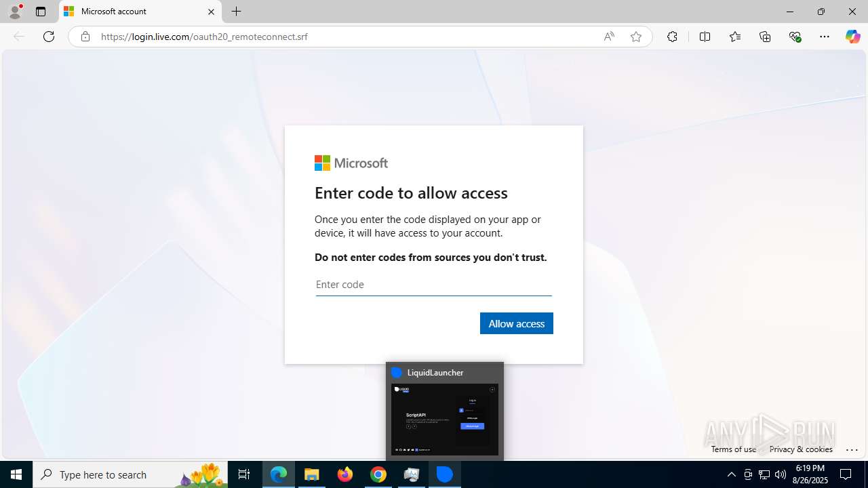868x488 pixels.
Task: Open the Terms of use link
Action: [734, 449]
